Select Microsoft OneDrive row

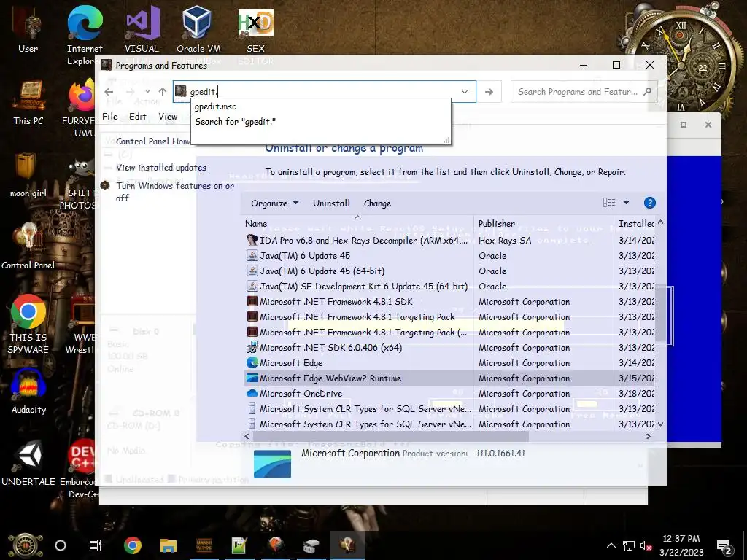click(449, 393)
